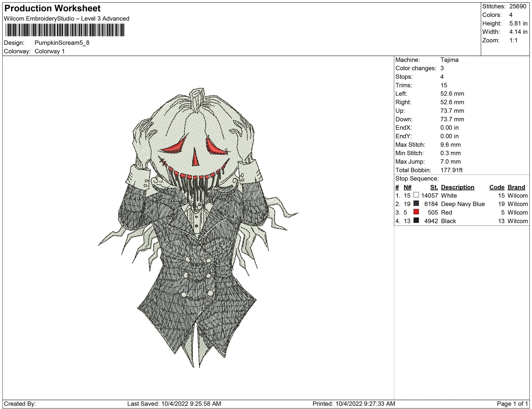
Task: Click the N# column header
Action: 407,187
